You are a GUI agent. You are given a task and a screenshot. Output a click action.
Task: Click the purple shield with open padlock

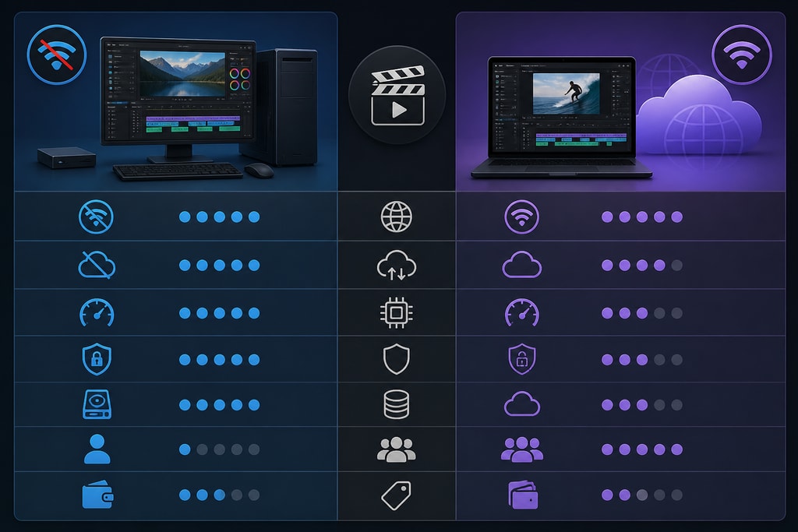[521, 359]
